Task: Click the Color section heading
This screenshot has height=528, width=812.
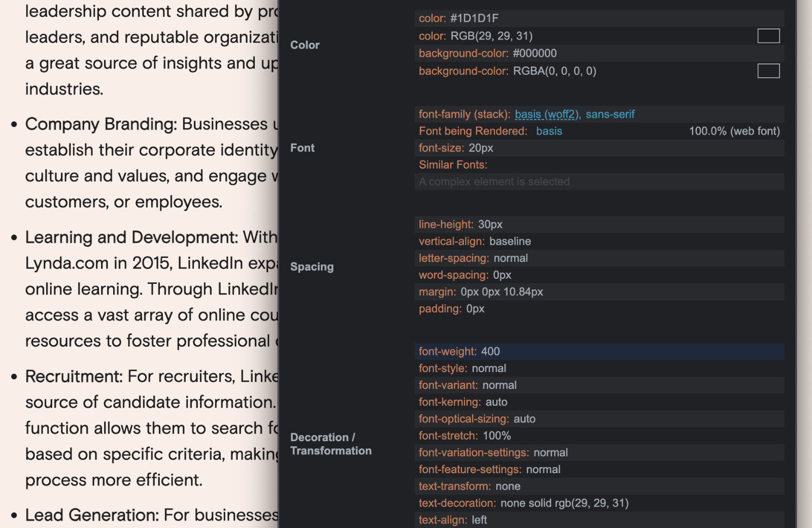Action: [x=305, y=45]
